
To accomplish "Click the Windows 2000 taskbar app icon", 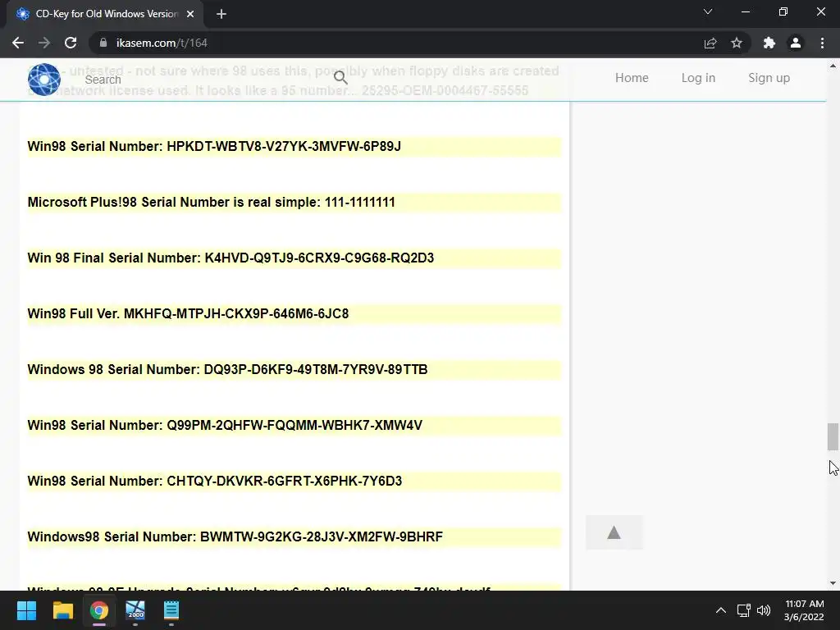I will click(135, 610).
